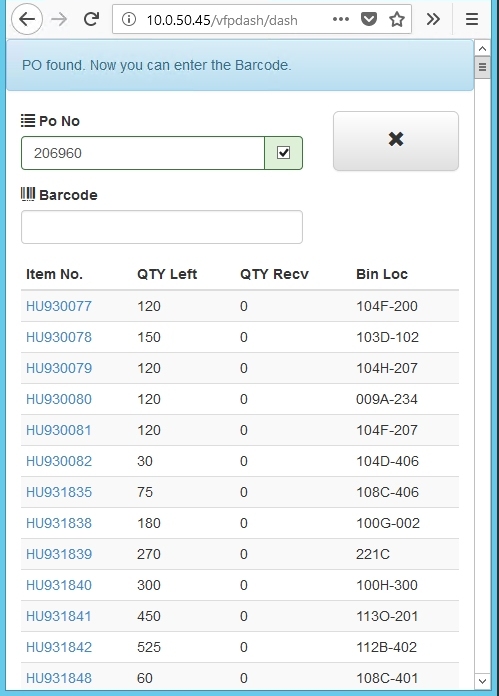The height and width of the screenshot is (696, 499).
Task: Open site information for 10.0.50.45
Action: [x=129, y=19]
